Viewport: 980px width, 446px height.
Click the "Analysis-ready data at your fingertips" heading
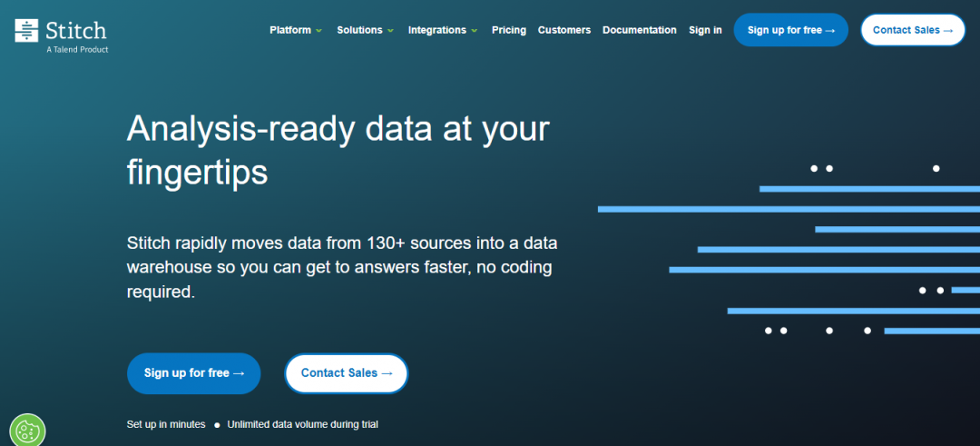click(x=338, y=150)
